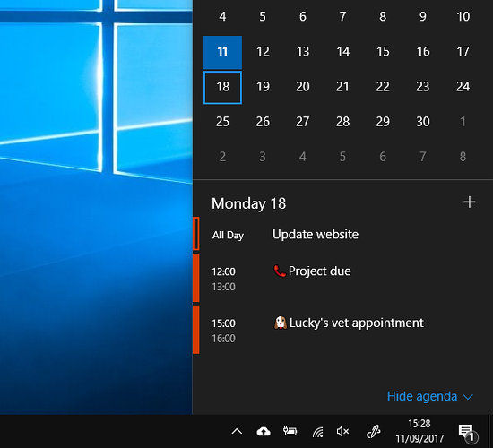Open the 12:00 Project due event

click(342, 279)
